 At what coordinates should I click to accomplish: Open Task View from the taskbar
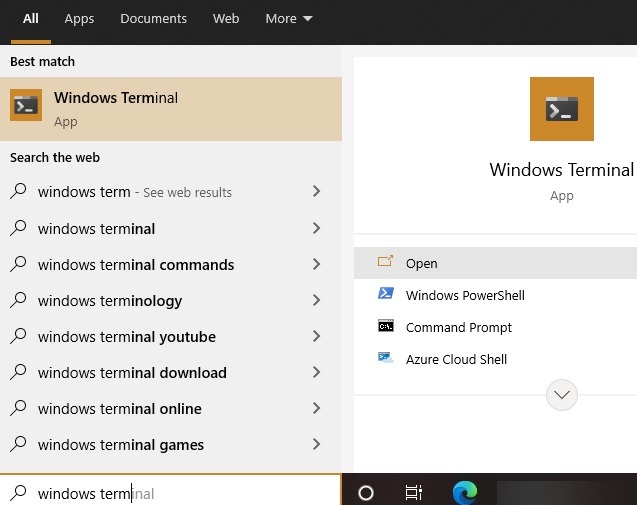[414, 493]
